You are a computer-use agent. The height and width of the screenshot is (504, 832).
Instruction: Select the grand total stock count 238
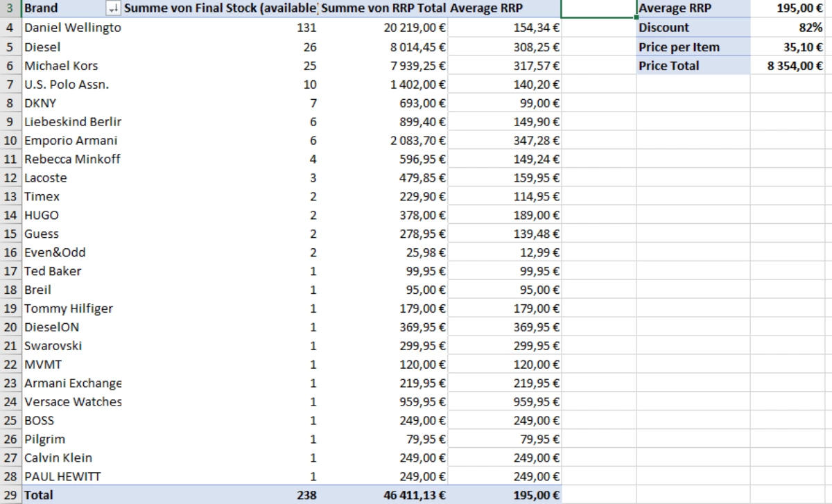pos(305,496)
